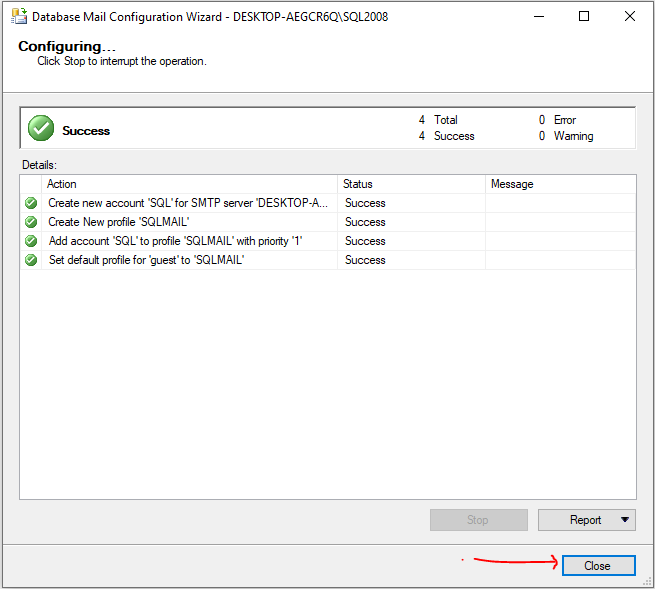This screenshot has height=589, width=655.
Task: Open the Report dropdown arrow
Action: click(x=625, y=520)
